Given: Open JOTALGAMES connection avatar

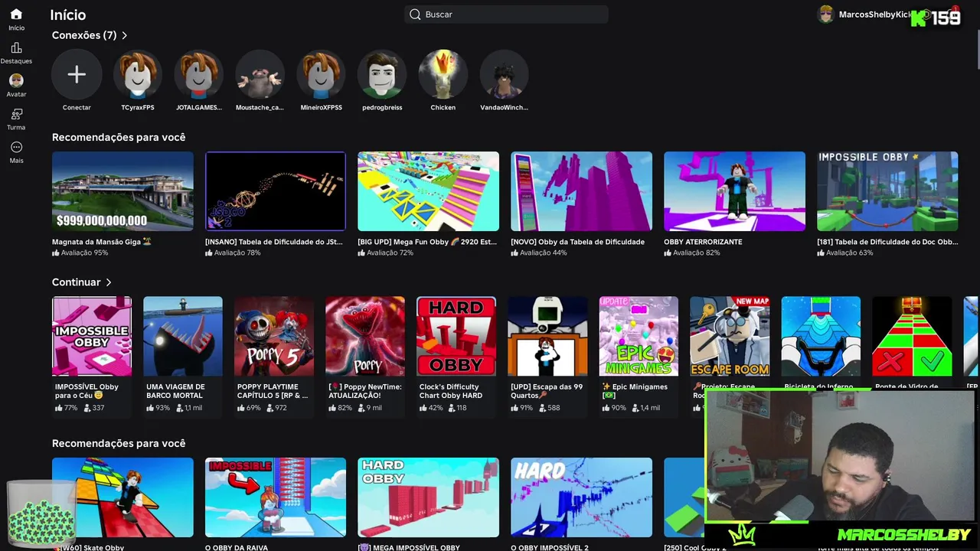Looking at the screenshot, I should click(x=199, y=74).
